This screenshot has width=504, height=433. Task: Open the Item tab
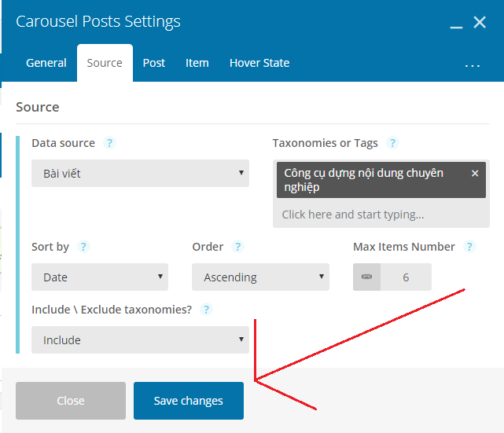(x=197, y=63)
